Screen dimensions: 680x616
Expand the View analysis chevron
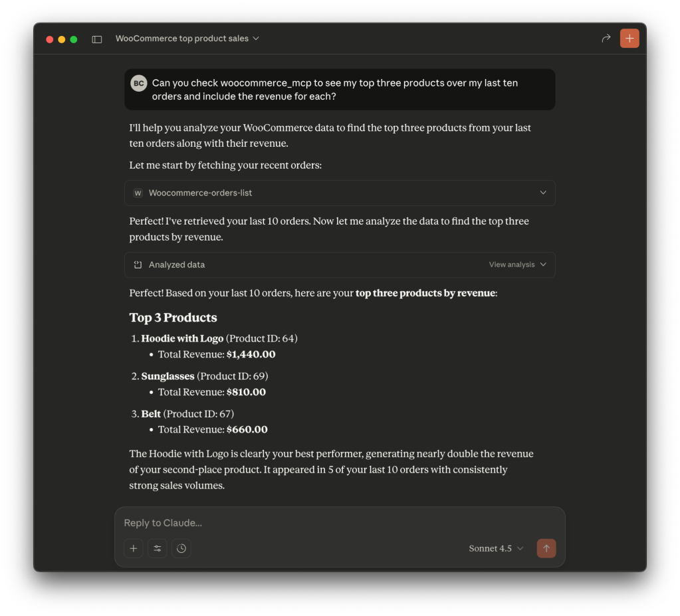543,264
